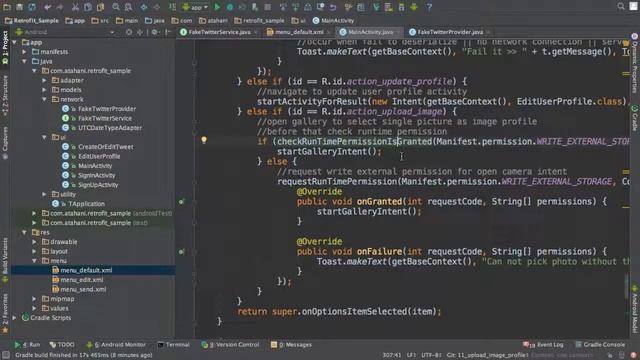Switch to FakeTwitterProvider.java tab
This screenshot has height=360, width=640.
coord(450,32)
